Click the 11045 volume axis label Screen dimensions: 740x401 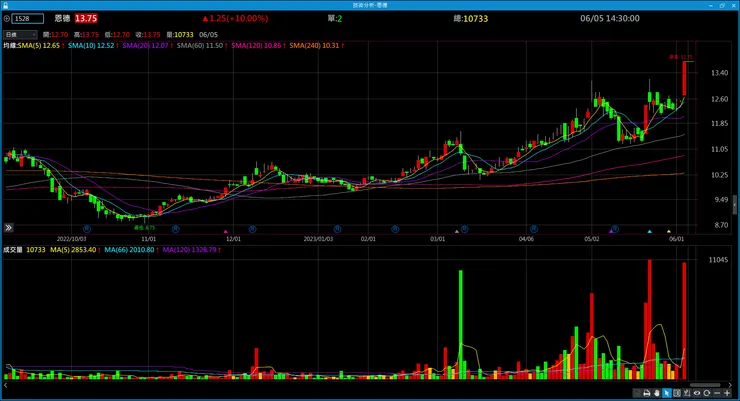[718, 259]
